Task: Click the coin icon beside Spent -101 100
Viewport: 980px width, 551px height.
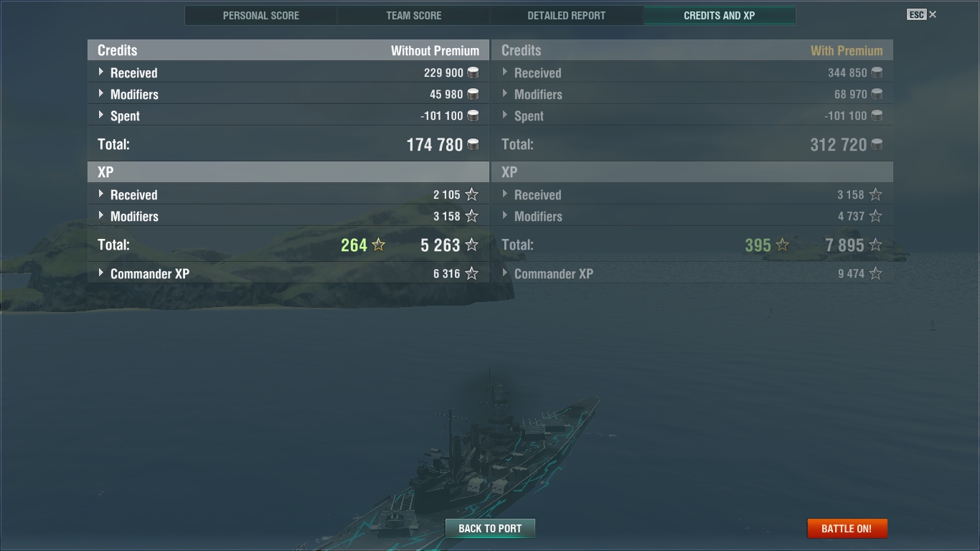Action: click(473, 116)
